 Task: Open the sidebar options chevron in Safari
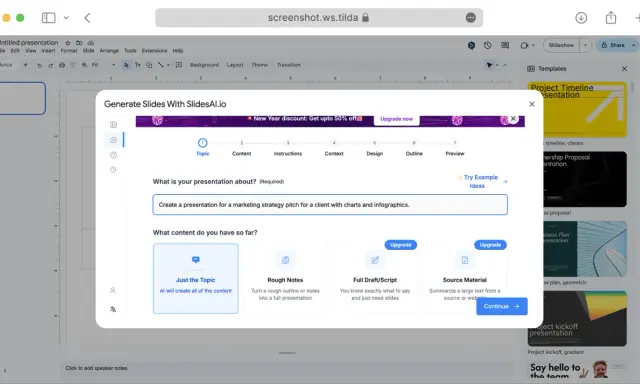tap(66, 18)
